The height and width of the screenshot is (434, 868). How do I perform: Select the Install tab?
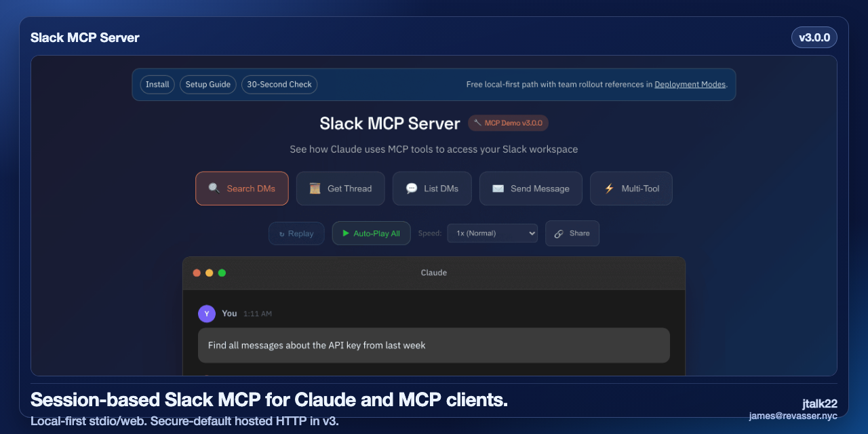(x=157, y=84)
